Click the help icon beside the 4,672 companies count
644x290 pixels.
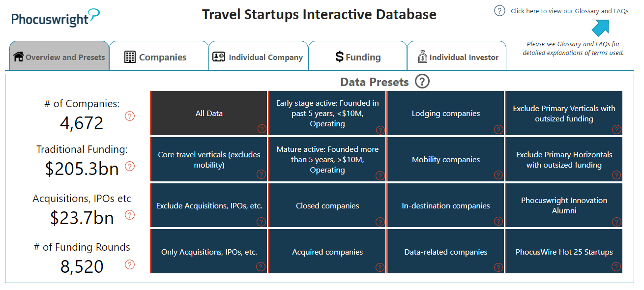130,116
